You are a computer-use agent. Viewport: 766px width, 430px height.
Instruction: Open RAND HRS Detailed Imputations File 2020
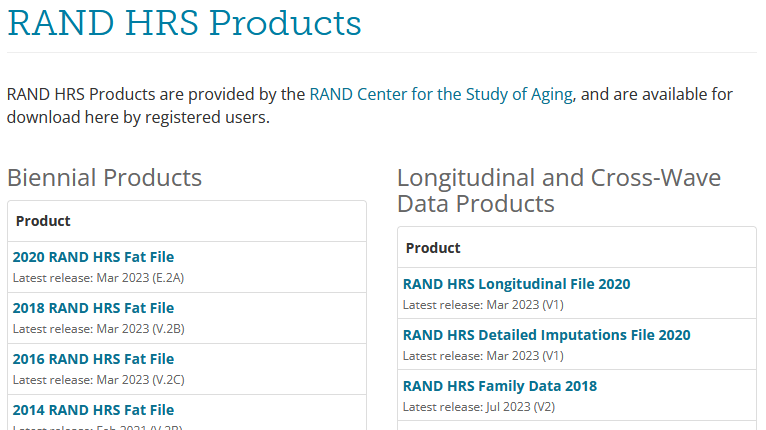(x=546, y=335)
